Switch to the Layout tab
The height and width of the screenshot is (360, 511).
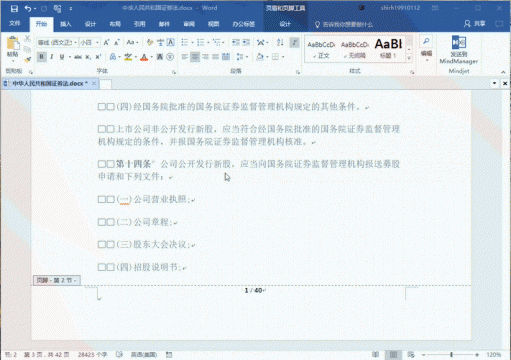[115, 24]
